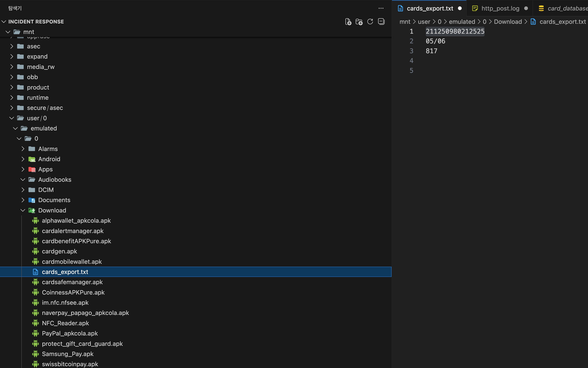The image size is (588, 368).
Task: Refresh the explorer with the refresh icon
Action: [x=370, y=22]
